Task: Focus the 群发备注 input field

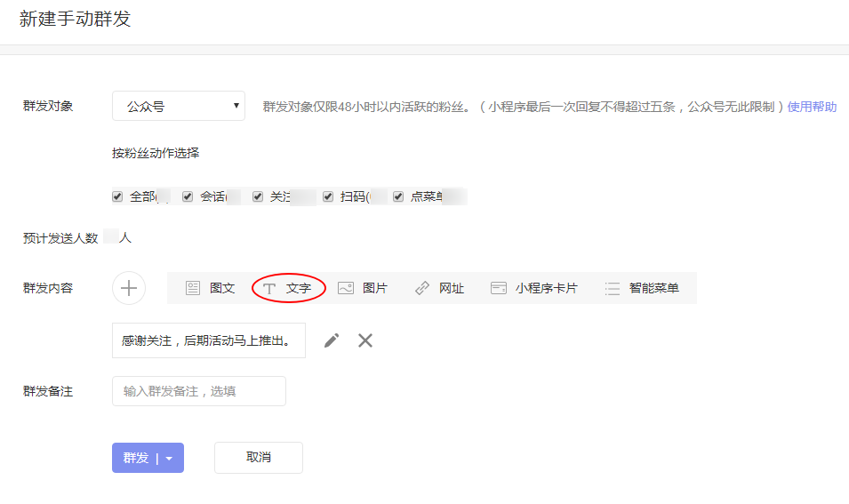Action: (199, 391)
